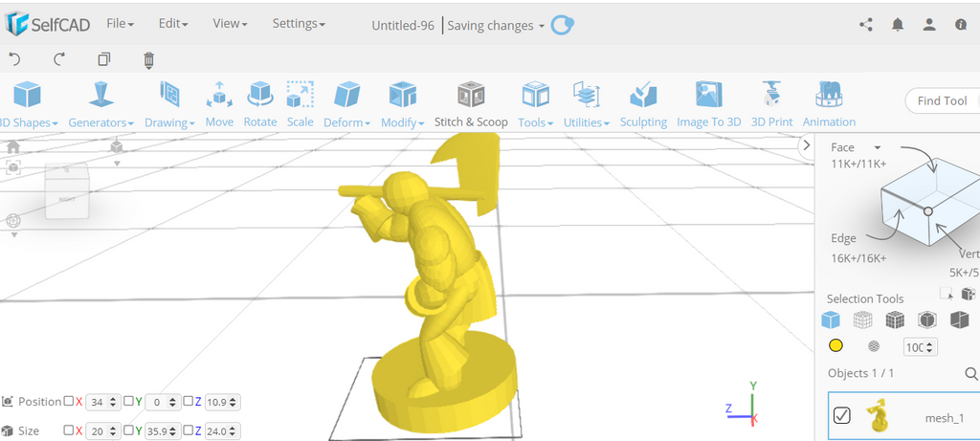Click the marquee selection cursor icon

947,294
